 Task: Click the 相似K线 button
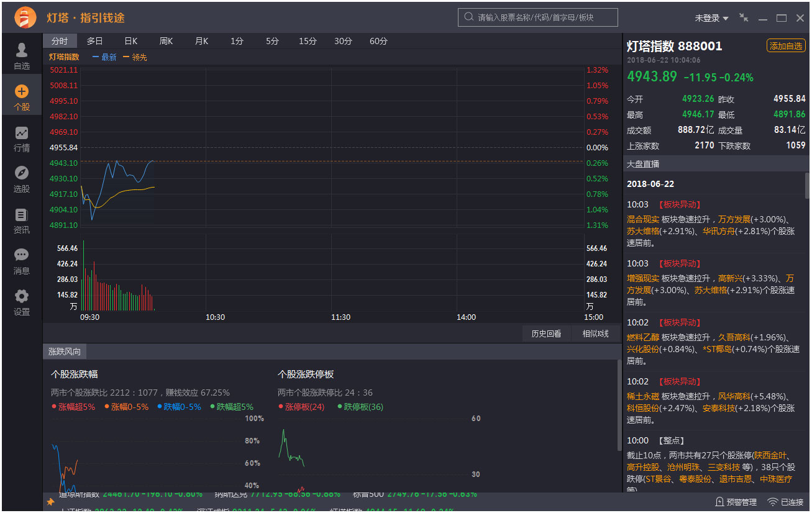[595, 334]
